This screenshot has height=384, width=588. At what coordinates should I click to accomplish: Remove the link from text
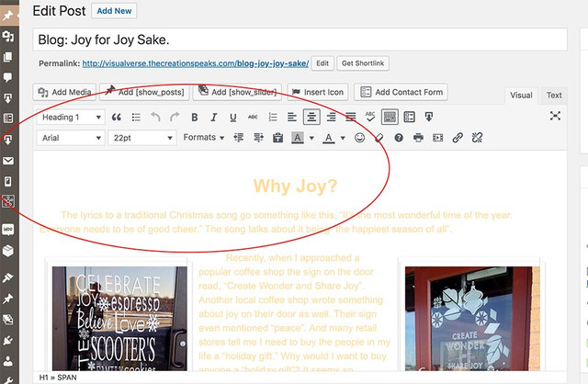point(477,138)
